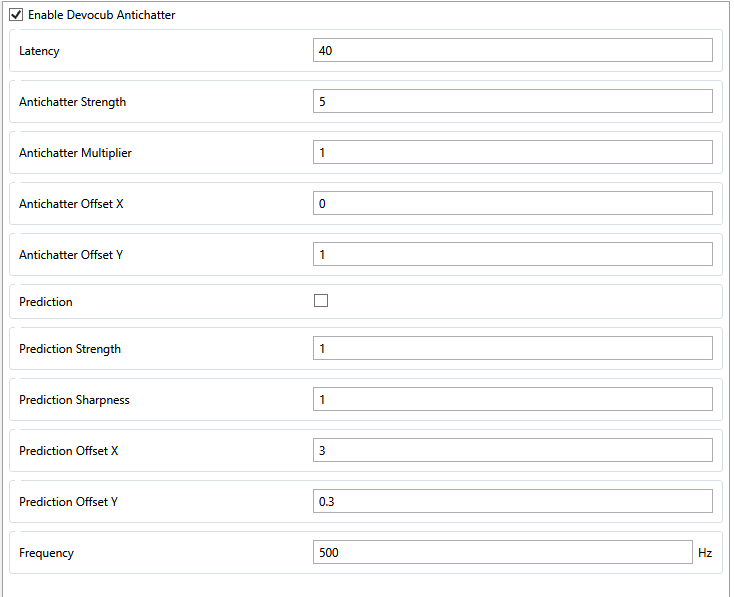The image size is (734, 597).
Task: Toggle the Enable Devocub Antichatter checkbox
Action: point(16,15)
